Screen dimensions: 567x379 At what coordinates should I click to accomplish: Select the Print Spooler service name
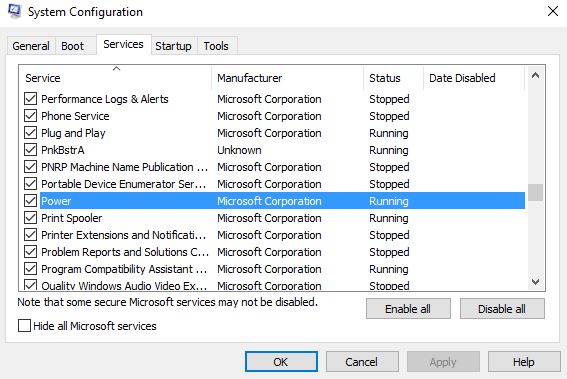[72, 218]
